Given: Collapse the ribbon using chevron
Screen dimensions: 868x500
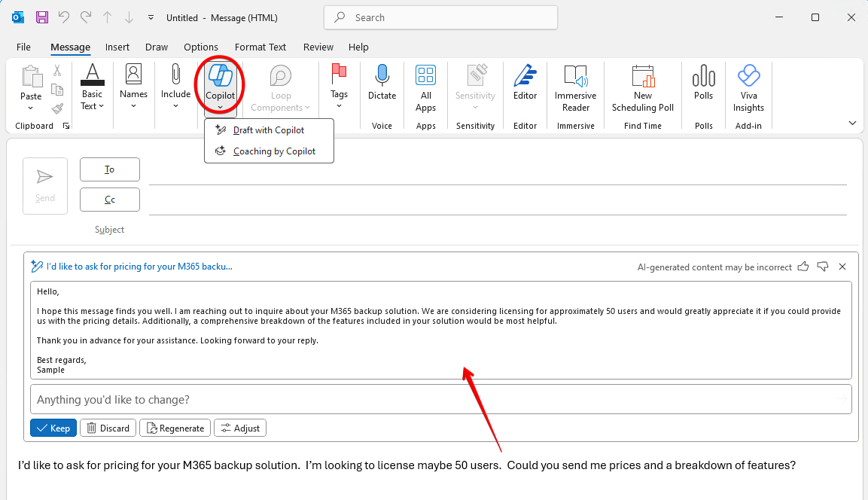Looking at the screenshot, I should 852,123.
